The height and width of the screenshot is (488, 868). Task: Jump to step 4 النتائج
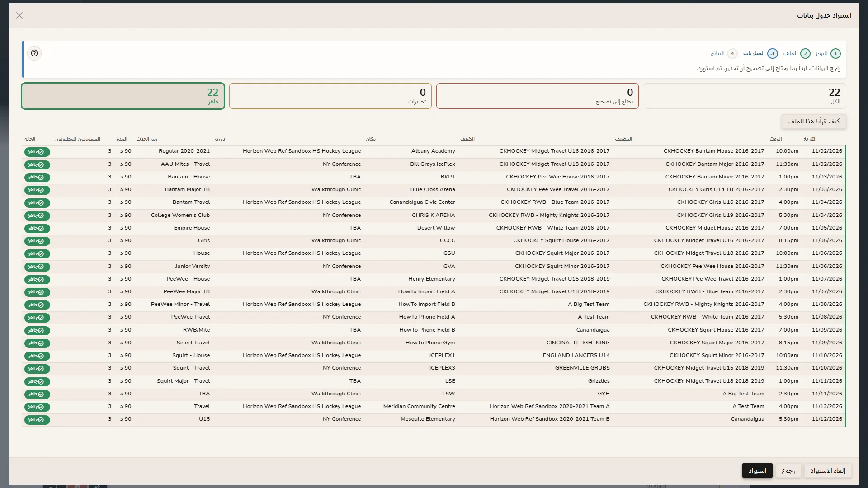pos(724,53)
